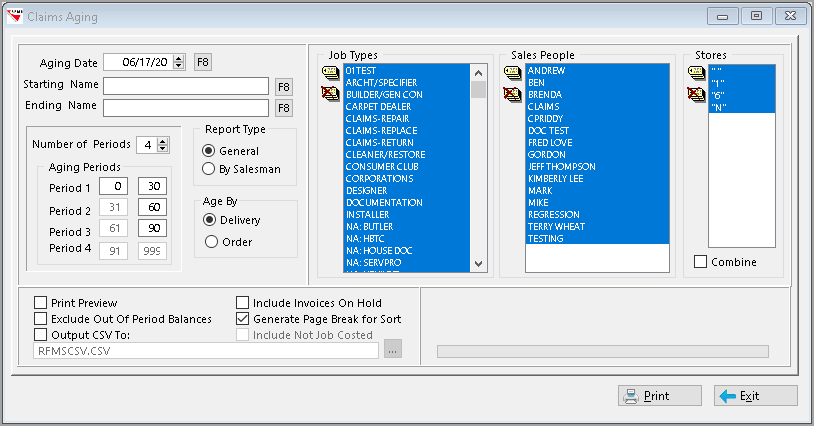Click Period 1 end value 30
This screenshot has height=426, width=814.
coord(153,186)
